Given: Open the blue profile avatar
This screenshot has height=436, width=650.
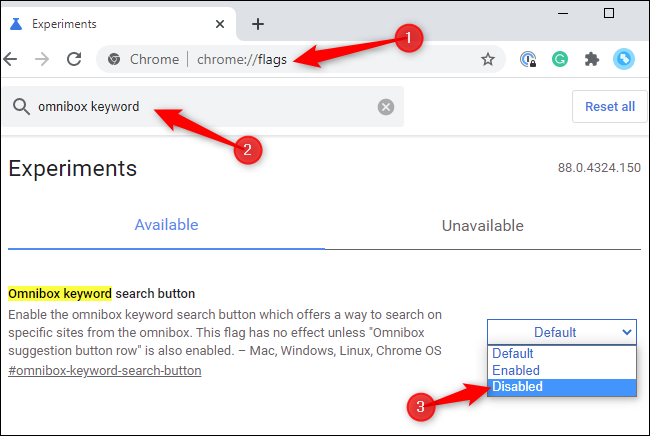Looking at the screenshot, I should [624, 59].
